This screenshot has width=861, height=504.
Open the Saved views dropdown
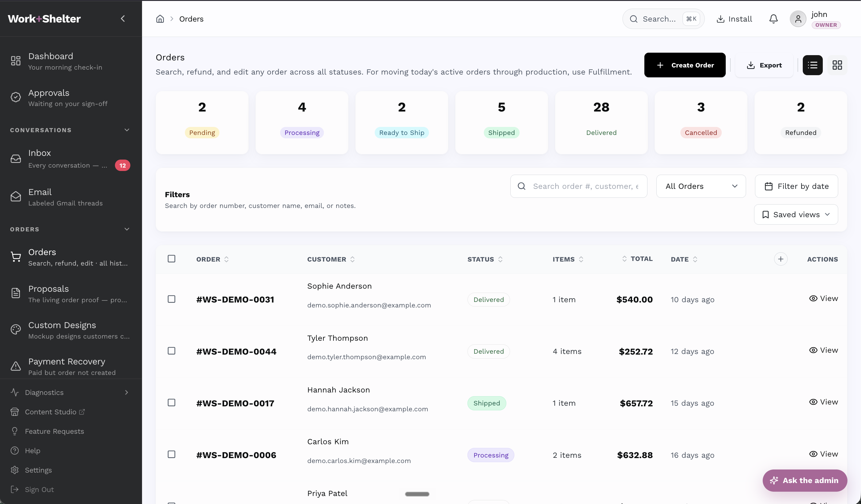pyautogui.click(x=796, y=214)
